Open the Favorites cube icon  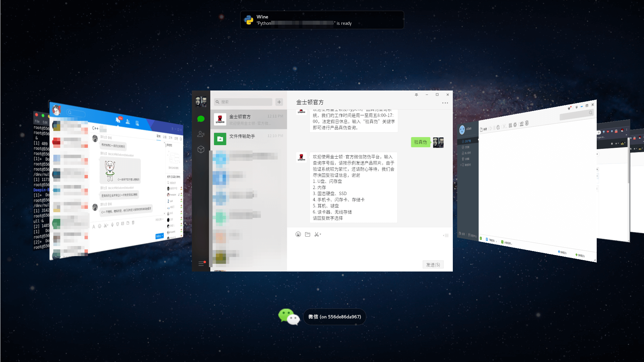201,149
